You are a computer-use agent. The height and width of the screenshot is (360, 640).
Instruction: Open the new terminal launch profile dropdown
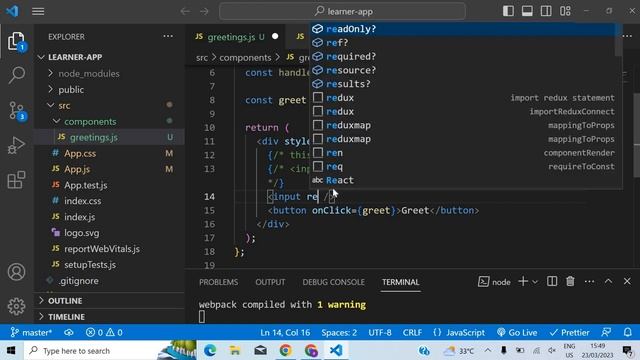coord(535,282)
